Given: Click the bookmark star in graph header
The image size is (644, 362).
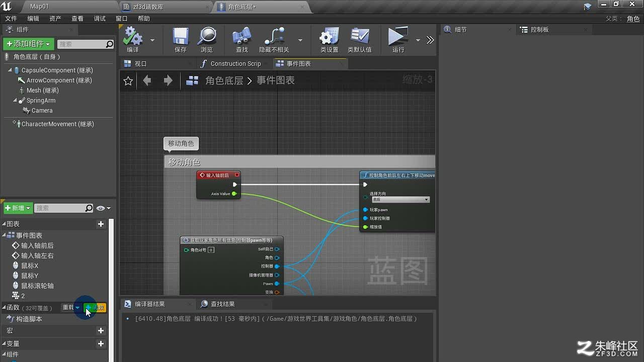Looking at the screenshot, I should [128, 81].
